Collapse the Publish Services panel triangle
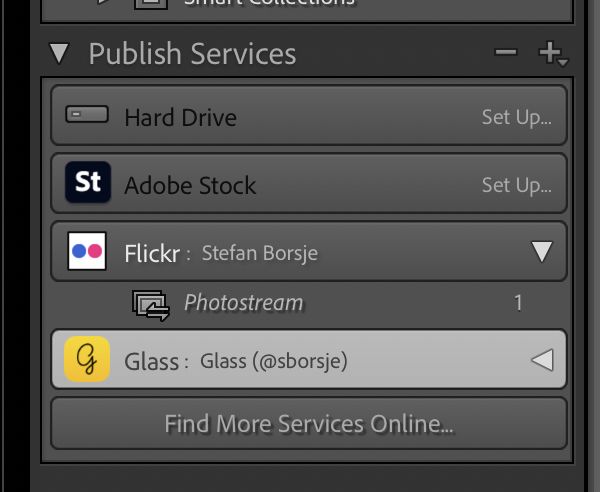 click(x=59, y=53)
